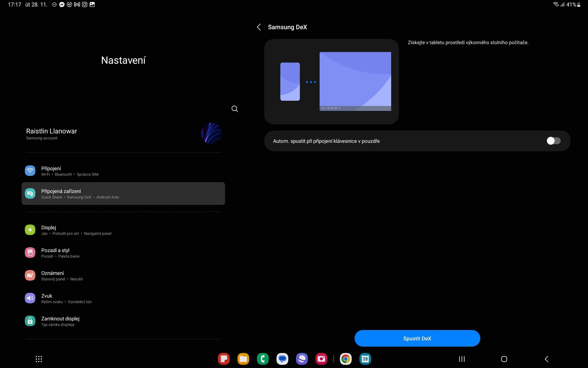Screen dimensions: 588x368
Task: Launch the red notes app from the taskbar
Action: tap(224, 359)
